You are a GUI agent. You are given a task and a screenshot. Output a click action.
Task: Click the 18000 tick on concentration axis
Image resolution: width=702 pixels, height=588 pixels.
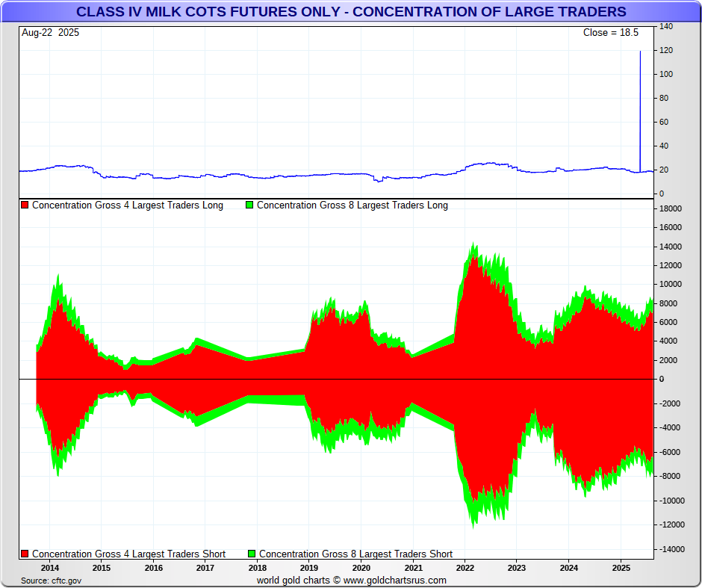671,208
